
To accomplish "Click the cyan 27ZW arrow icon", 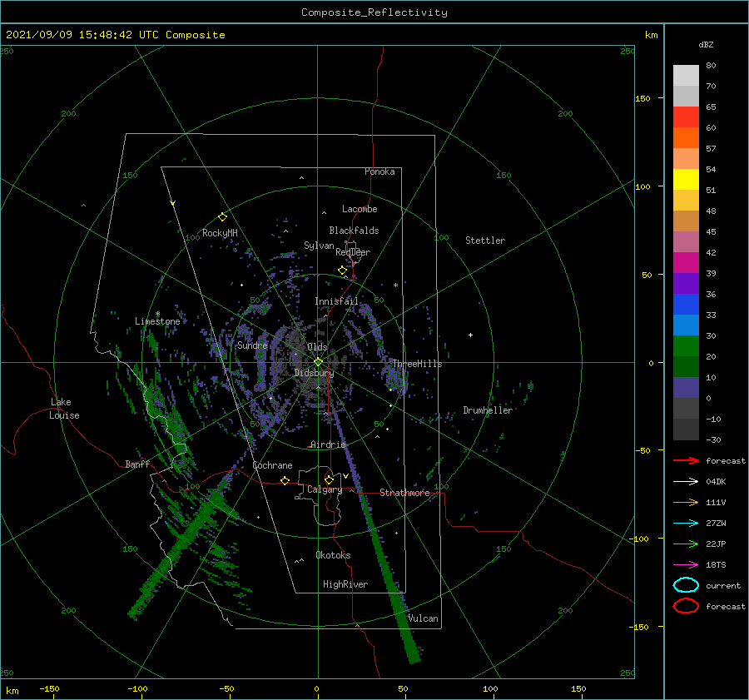I will [686, 524].
